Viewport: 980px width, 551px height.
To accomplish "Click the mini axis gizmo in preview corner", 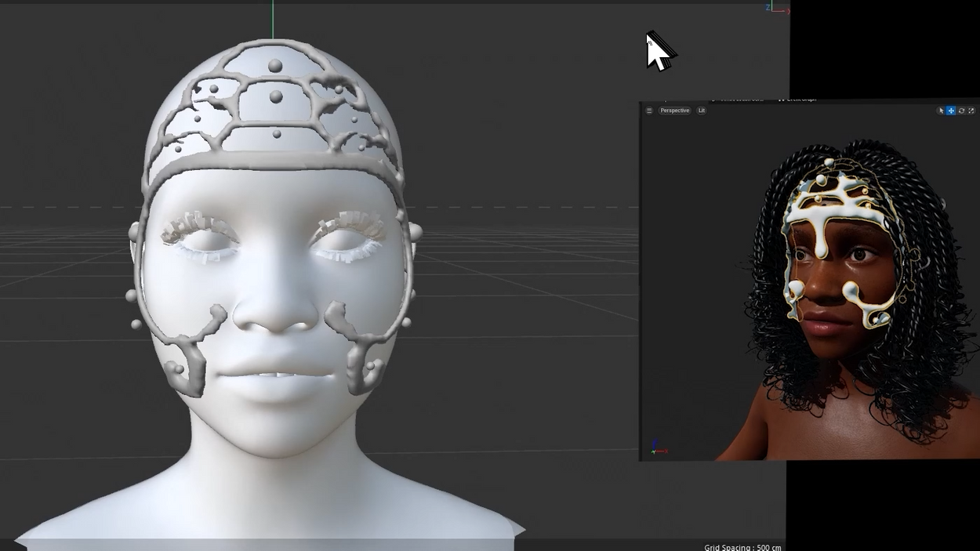I will pyautogui.click(x=657, y=447).
